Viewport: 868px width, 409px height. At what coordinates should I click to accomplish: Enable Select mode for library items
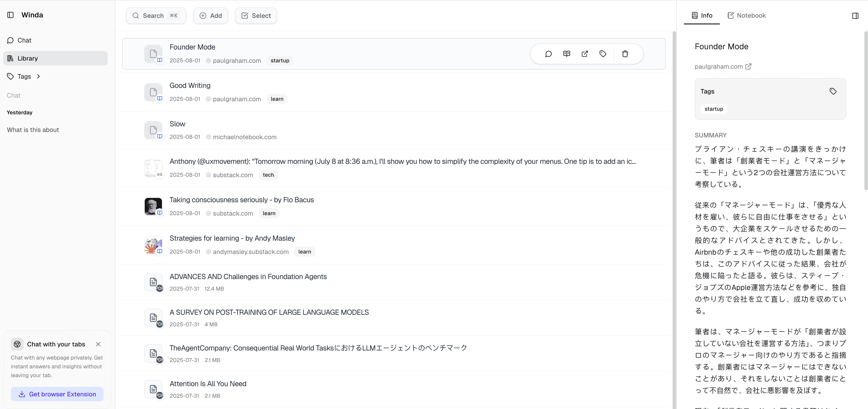click(256, 16)
